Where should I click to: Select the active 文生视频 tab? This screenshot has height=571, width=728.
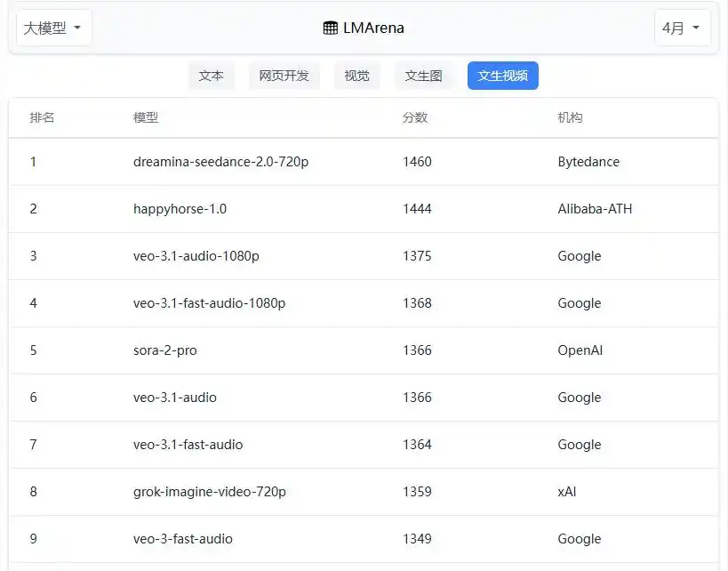point(503,76)
